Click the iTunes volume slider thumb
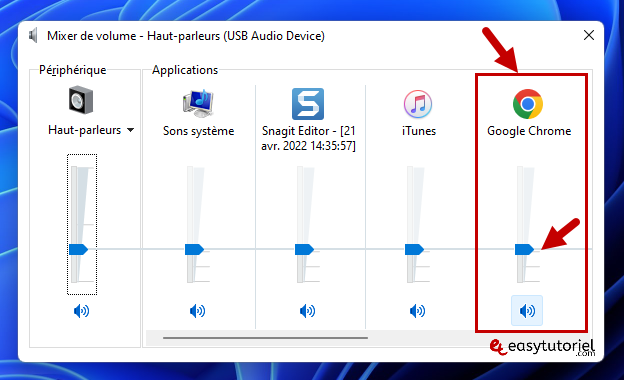Viewport: 624px width, 380px height. pyautogui.click(x=414, y=249)
